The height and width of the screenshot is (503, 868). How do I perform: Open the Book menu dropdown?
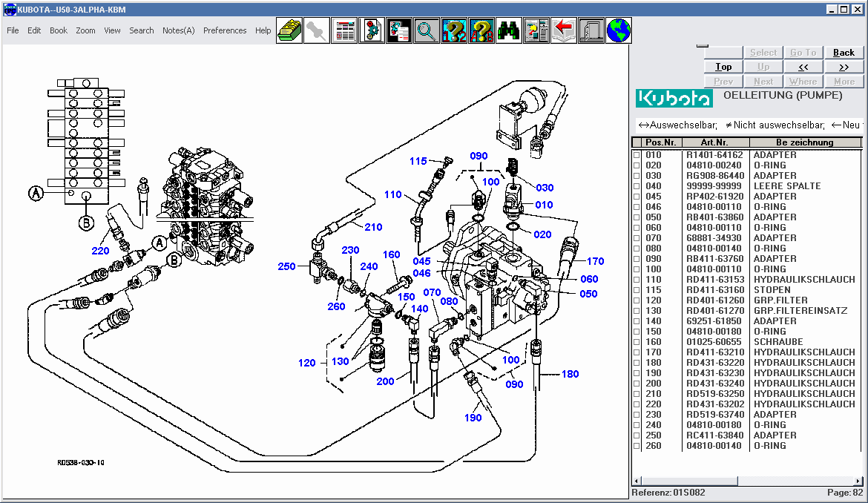59,30
